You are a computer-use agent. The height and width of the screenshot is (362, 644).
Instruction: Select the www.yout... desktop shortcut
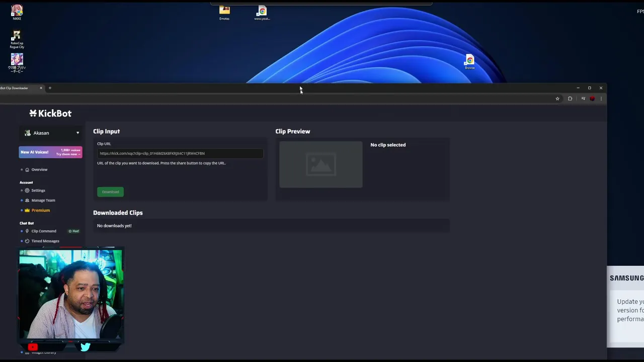(262, 13)
